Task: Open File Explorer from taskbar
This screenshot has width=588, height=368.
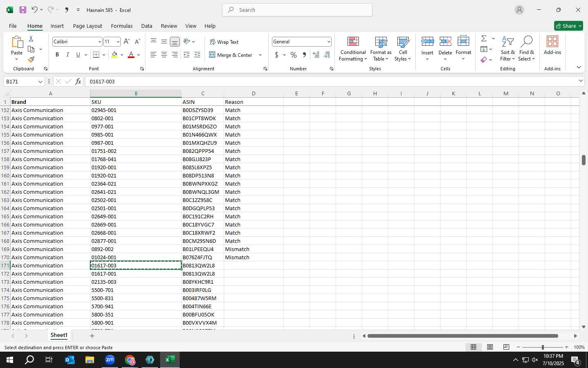Action: pos(89,360)
